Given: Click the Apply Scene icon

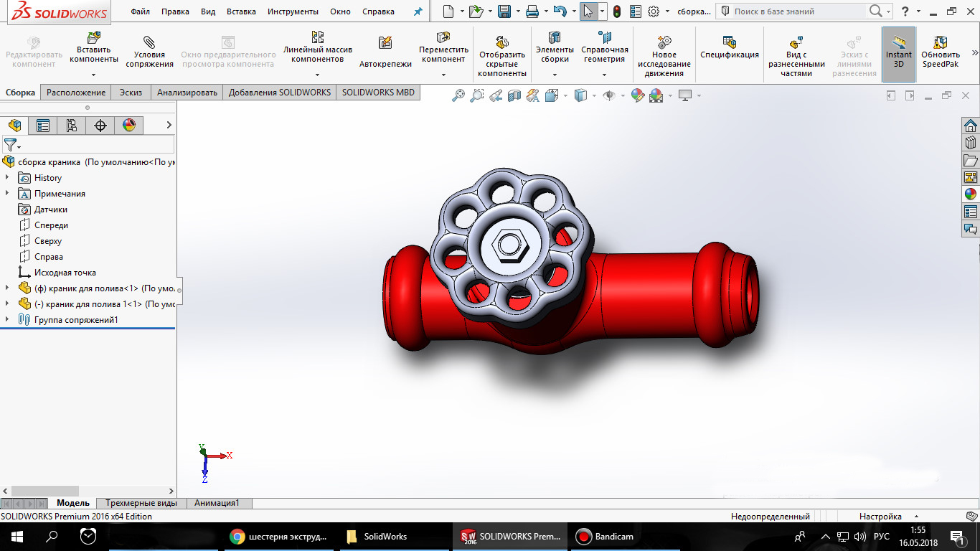Looking at the screenshot, I should [656, 95].
